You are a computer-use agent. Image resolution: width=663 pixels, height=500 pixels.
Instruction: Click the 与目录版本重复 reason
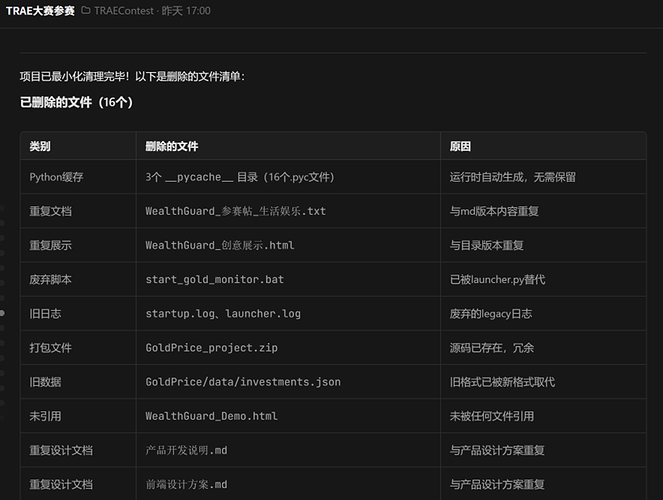486,246
